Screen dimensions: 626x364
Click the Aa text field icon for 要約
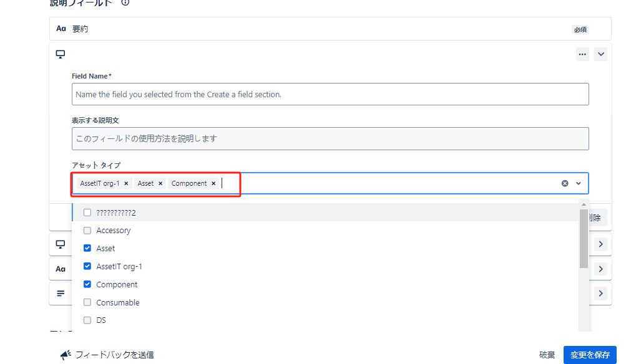click(61, 29)
